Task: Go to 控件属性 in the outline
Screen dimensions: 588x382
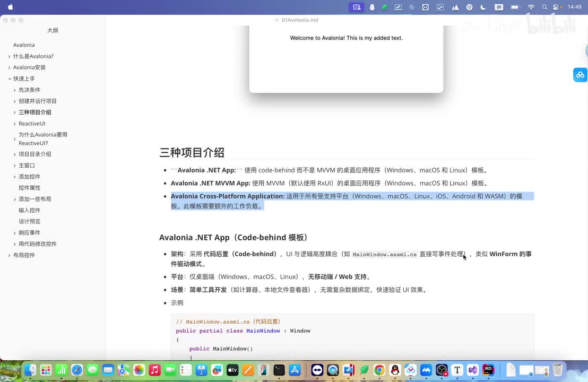Action: point(30,188)
